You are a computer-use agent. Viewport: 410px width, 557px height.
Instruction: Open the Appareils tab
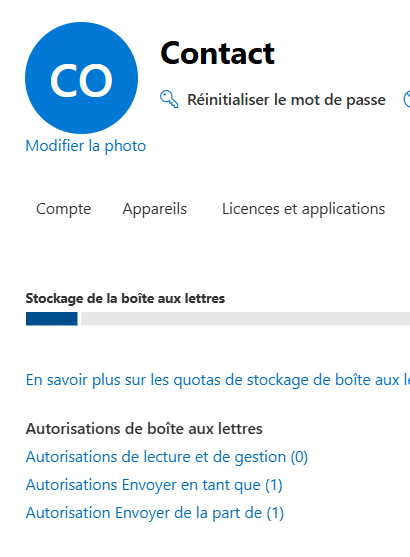coord(155,209)
